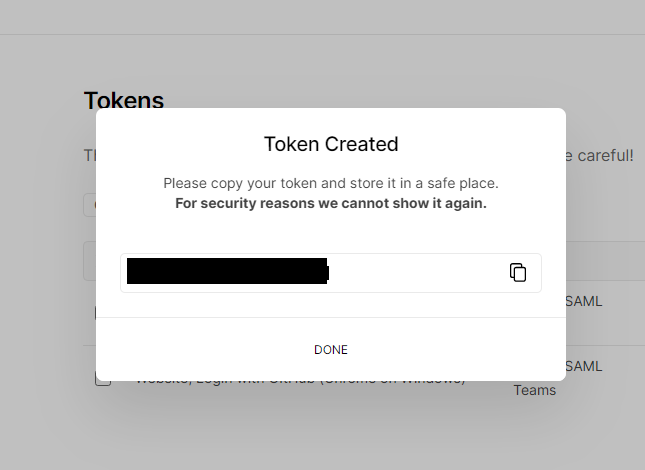Click the empty space inside the token field

pyautogui.click(x=418, y=273)
